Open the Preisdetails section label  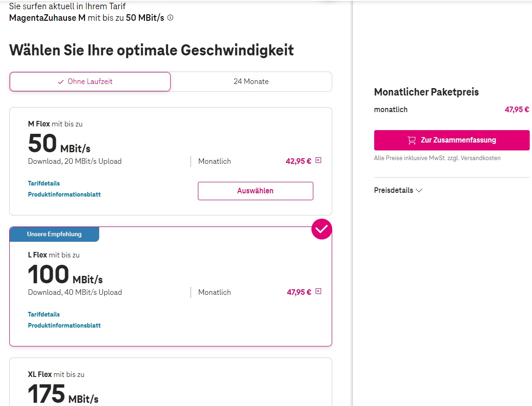tap(394, 191)
